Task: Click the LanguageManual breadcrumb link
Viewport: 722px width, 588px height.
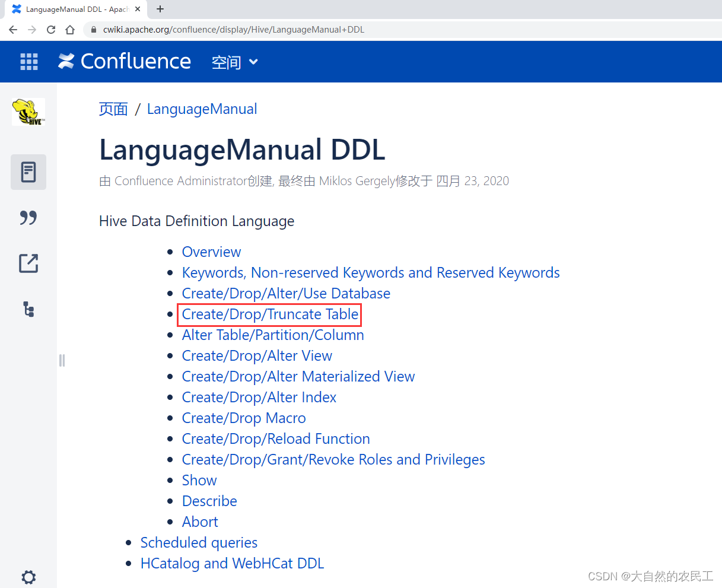Action: (x=202, y=109)
